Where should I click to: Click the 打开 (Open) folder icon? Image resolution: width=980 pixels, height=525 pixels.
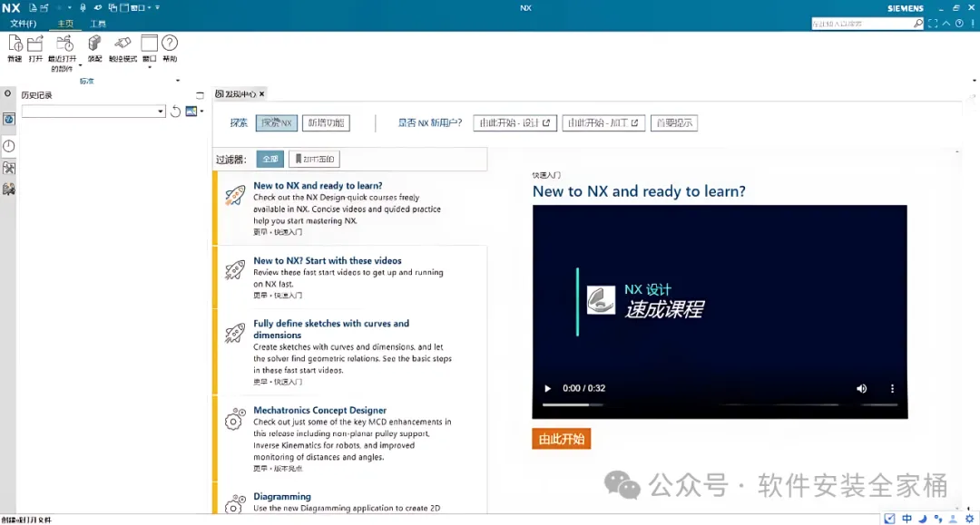35,44
